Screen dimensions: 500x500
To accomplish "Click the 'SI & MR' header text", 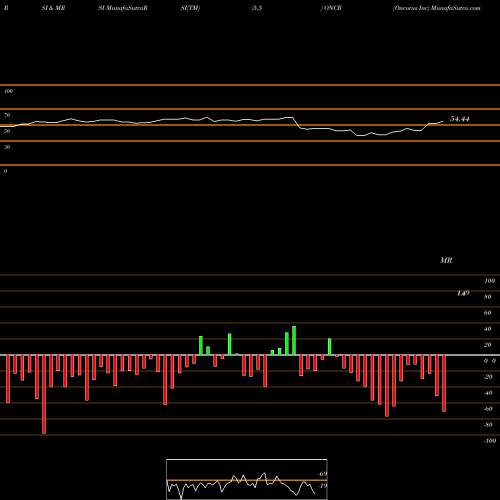I will tap(53, 8).
